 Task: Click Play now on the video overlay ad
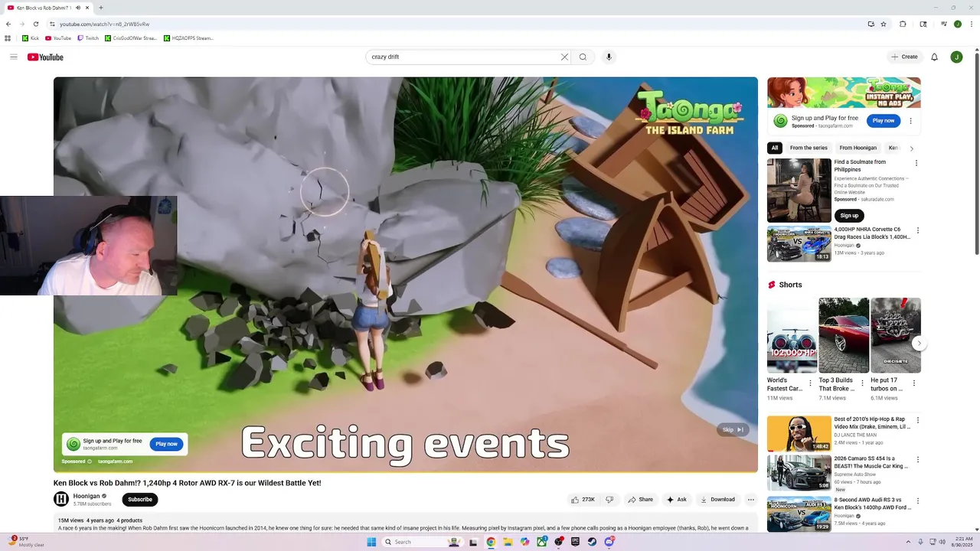pyautogui.click(x=166, y=444)
